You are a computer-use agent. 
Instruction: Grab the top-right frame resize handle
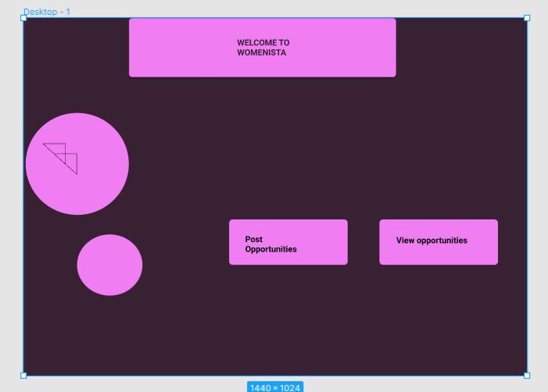pyautogui.click(x=527, y=18)
